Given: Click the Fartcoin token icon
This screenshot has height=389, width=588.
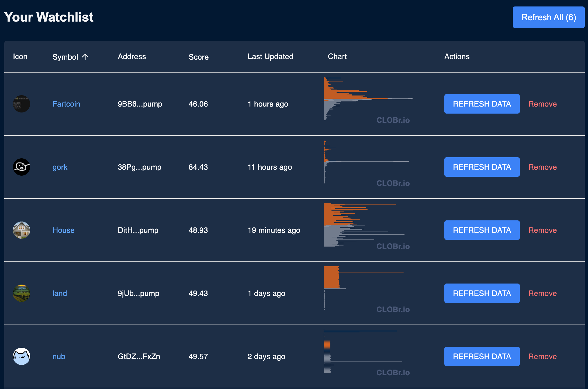Looking at the screenshot, I should click(x=22, y=104).
